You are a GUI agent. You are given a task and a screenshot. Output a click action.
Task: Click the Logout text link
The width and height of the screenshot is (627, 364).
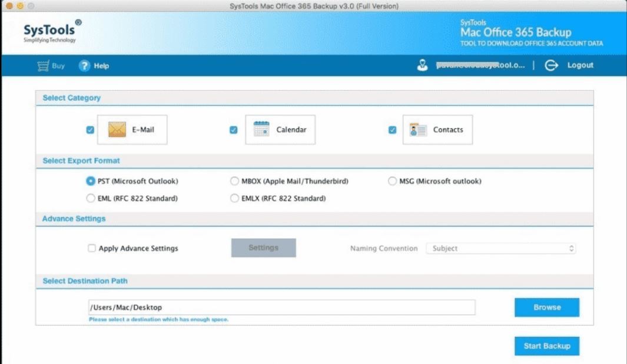pyautogui.click(x=580, y=65)
